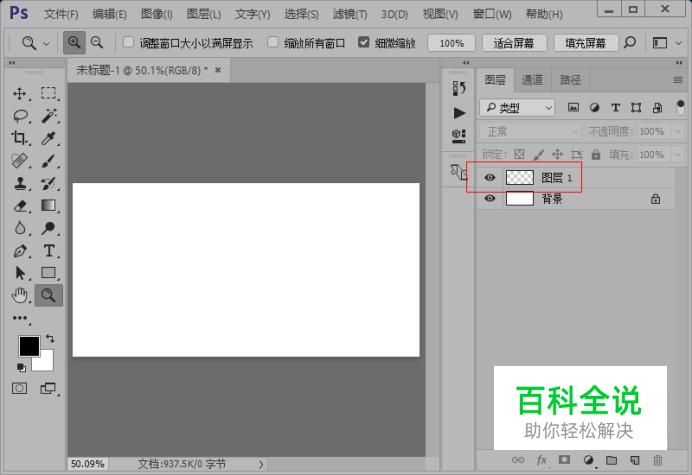
Task: Reset to default foreground and background colors
Action: click(x=21, y=367)
